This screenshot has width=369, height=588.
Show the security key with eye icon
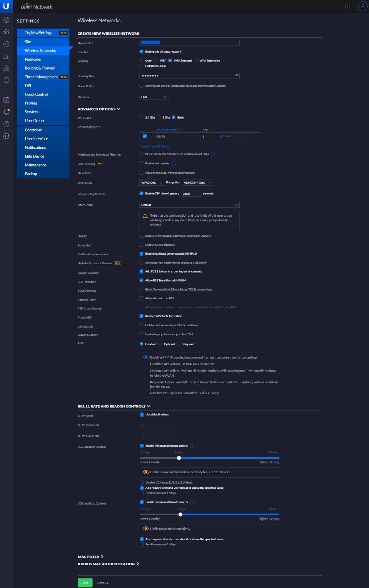[x=236, y=76]
